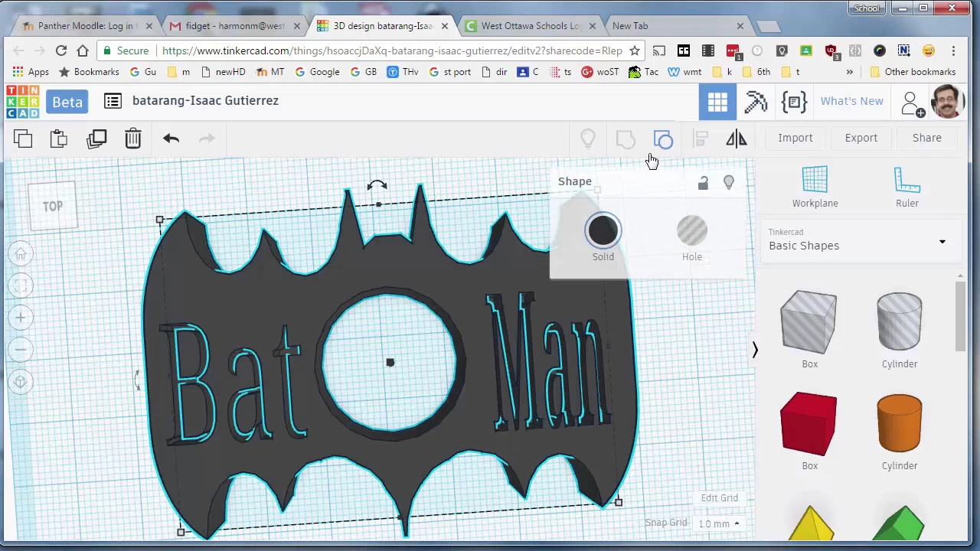
Task: Click the Group shapes icon
Action: tap(626, 139)
